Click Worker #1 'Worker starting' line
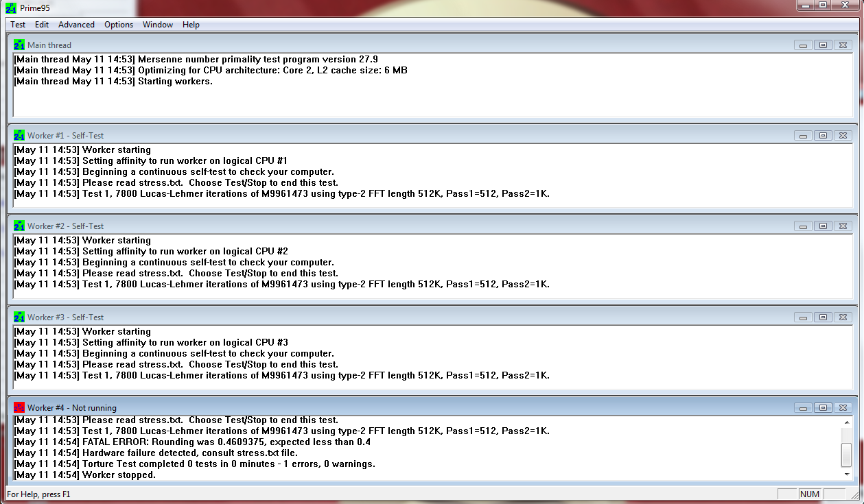Screen dimensions: 864x504 [x=82, y=150]
